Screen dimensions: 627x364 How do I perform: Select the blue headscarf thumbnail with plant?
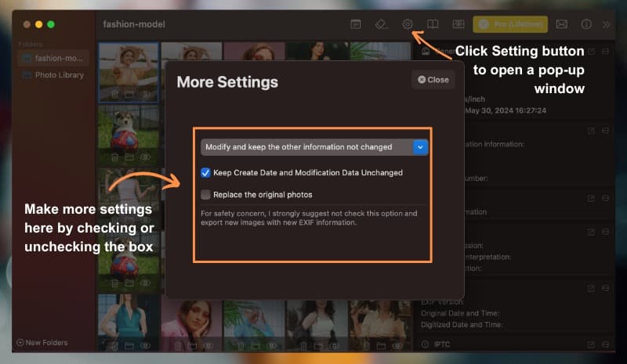coord(254,326)
